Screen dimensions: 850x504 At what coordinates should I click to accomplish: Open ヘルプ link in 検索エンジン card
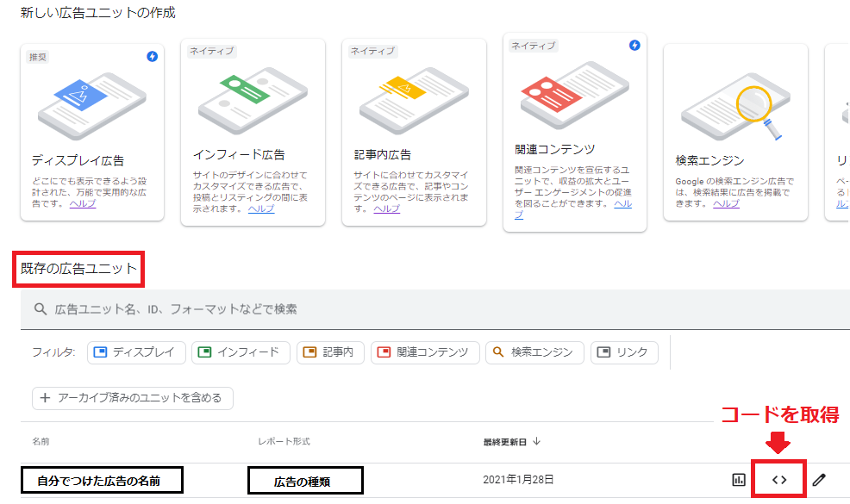726,204
